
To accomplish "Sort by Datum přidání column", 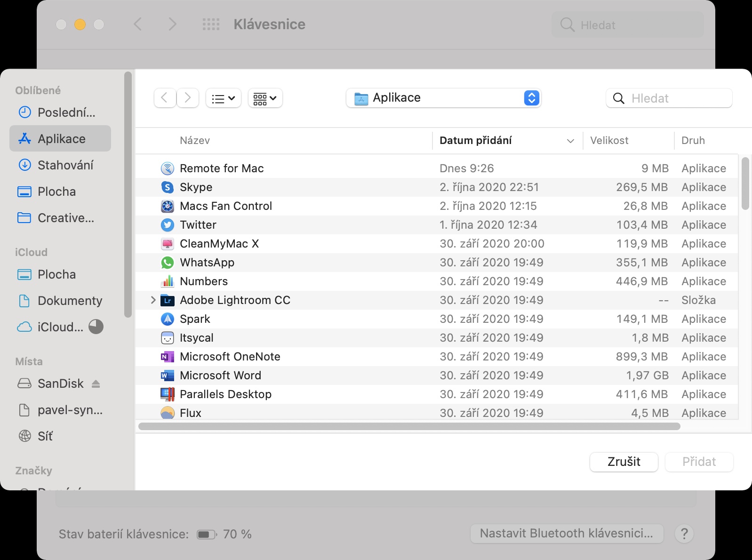I will 507,140.
